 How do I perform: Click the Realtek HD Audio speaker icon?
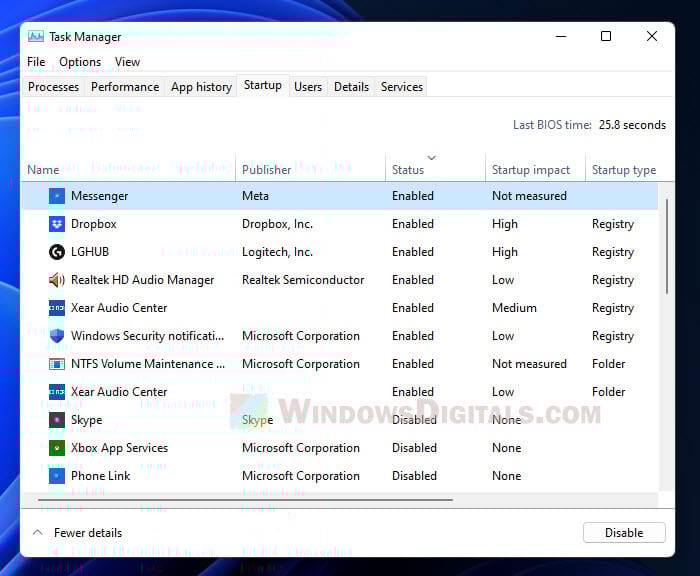[57, 280]
